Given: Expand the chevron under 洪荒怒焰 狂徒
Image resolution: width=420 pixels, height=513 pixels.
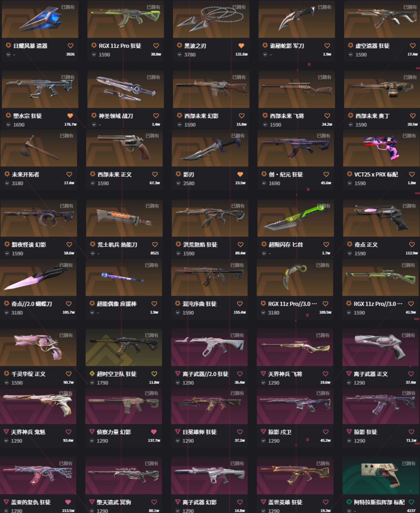Looking at the screenshot, I should click(178, 253).
